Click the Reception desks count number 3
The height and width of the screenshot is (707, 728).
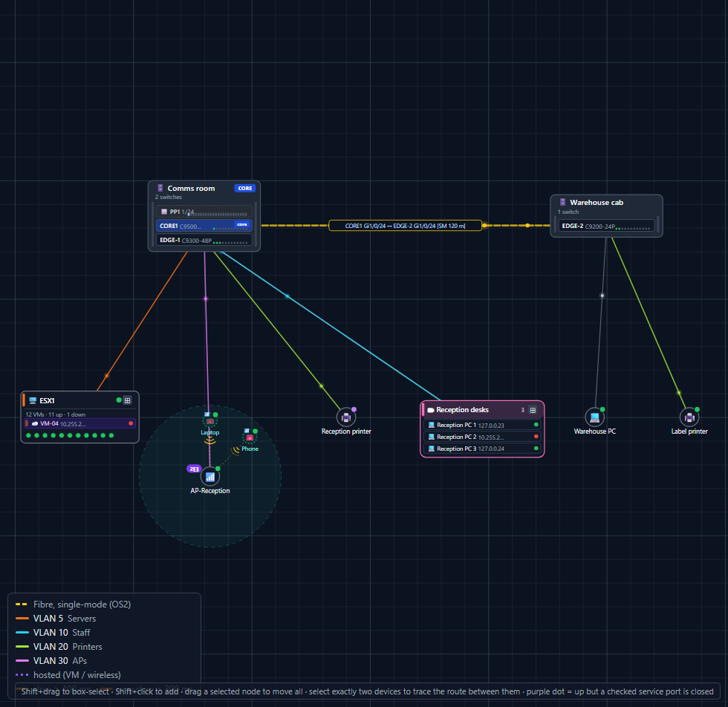[x=522, y=410]
